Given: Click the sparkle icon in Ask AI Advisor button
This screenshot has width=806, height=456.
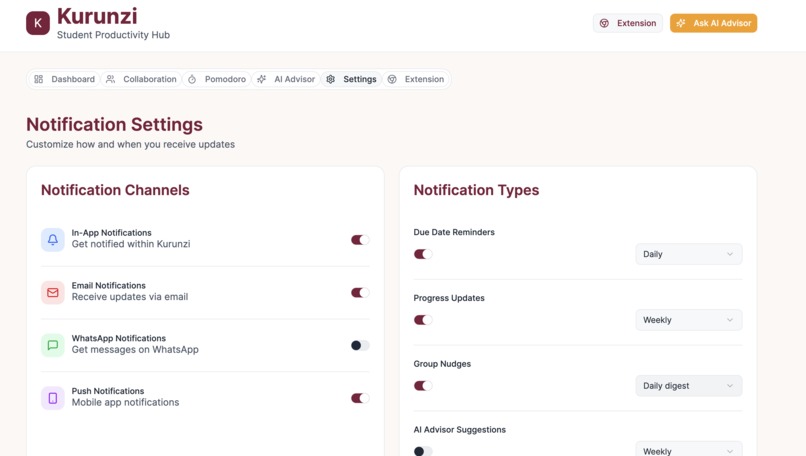Looking at the screenshot, I should point(681,23).
